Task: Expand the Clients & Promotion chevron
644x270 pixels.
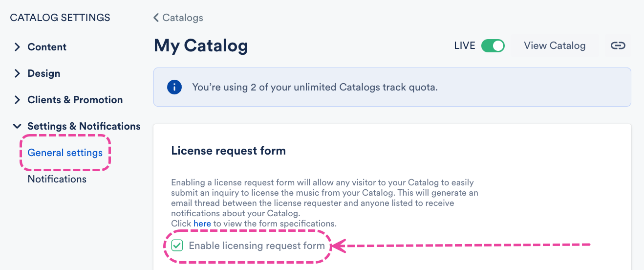Action: click(x=17, y=100)
